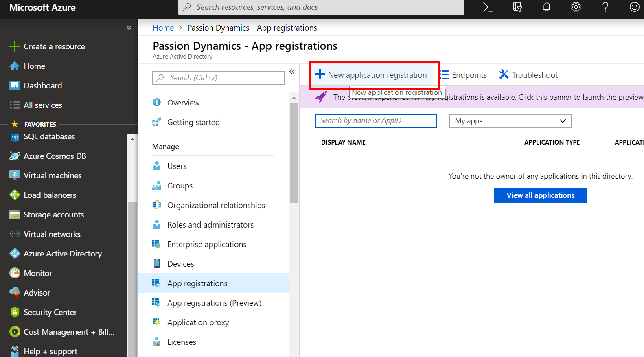Go to Home via breadcrumb link

pyautogui.click(x=163, y=28)
